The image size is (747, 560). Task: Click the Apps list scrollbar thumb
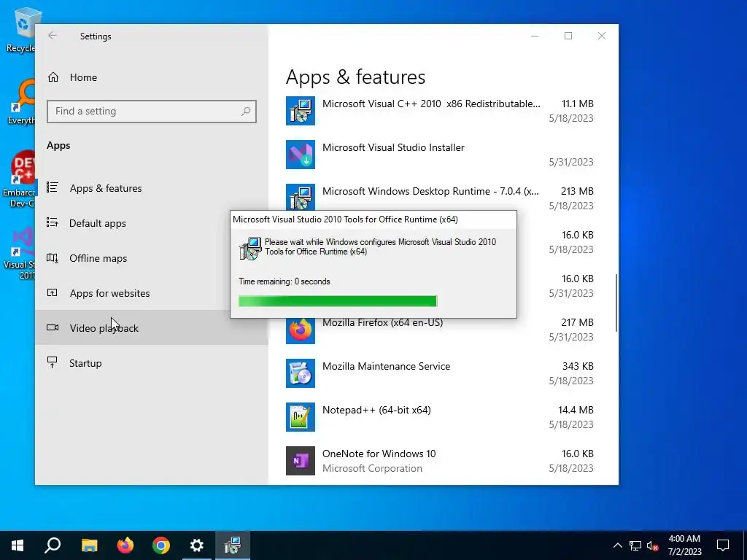click(616, 303)
